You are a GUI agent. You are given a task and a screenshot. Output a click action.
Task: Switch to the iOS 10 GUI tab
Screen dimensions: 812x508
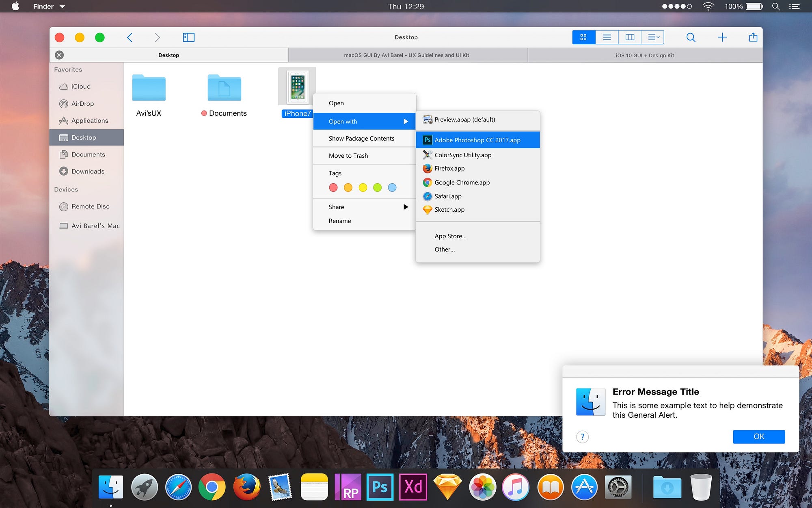coord(645,55)
